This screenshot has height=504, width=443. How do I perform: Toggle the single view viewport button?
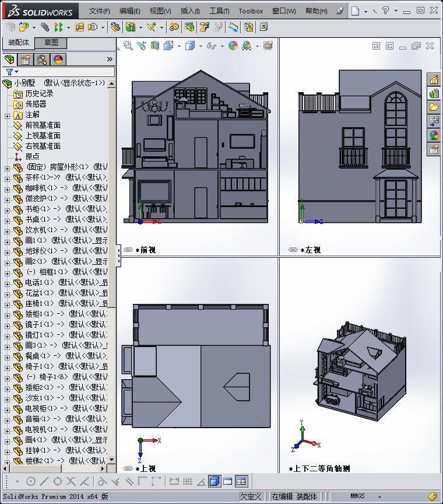pyautogui.click(x=227, y=481)
